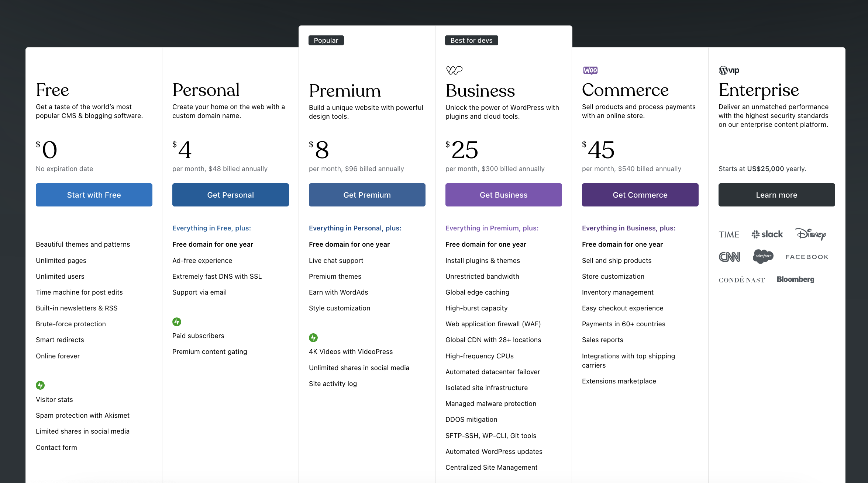Click the Get Commerce button
868x483 pixels.
[640, 195]
